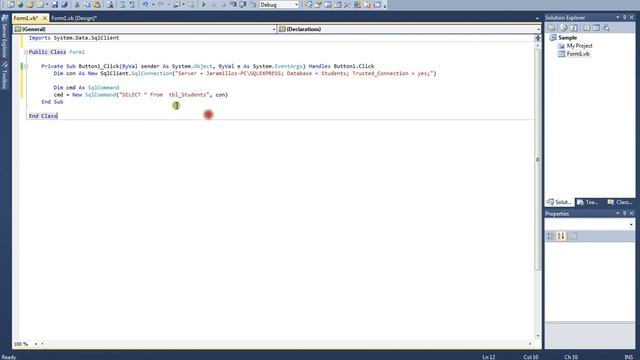Image resolution: width=640 pixels, height=360 pixels.
Task: Click the New Project toolbar icon
Action: pos(10,4)
